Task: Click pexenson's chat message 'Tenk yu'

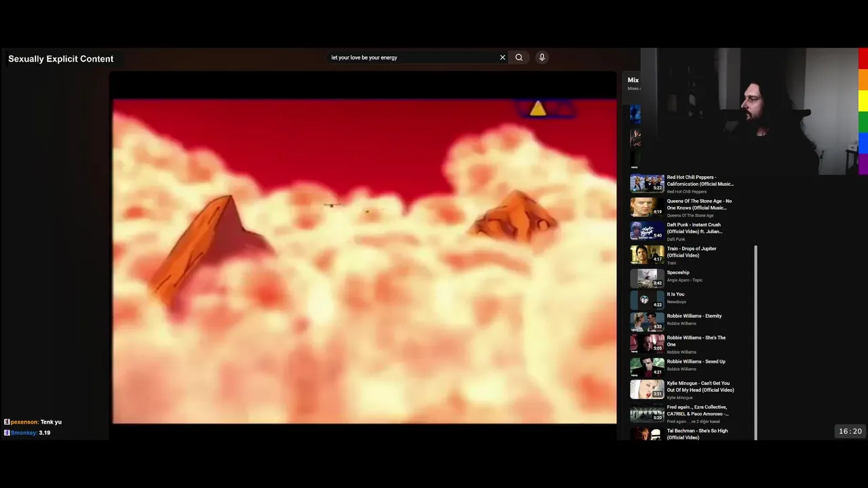Action: point(51,422)
